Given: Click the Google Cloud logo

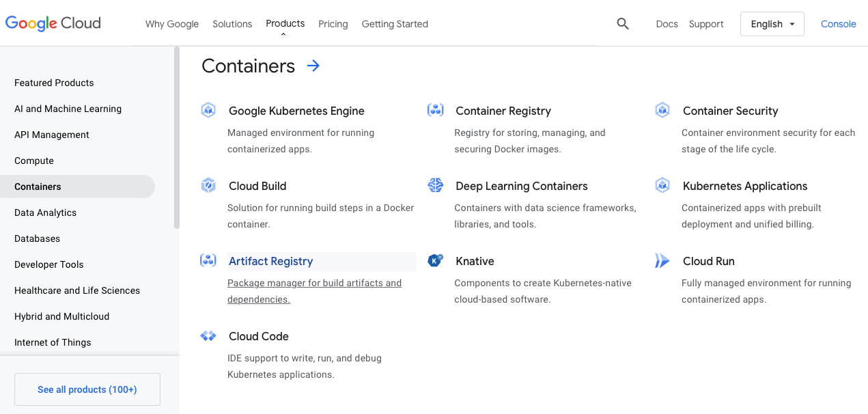Looking at the screenshot, I should coord(53,23).
